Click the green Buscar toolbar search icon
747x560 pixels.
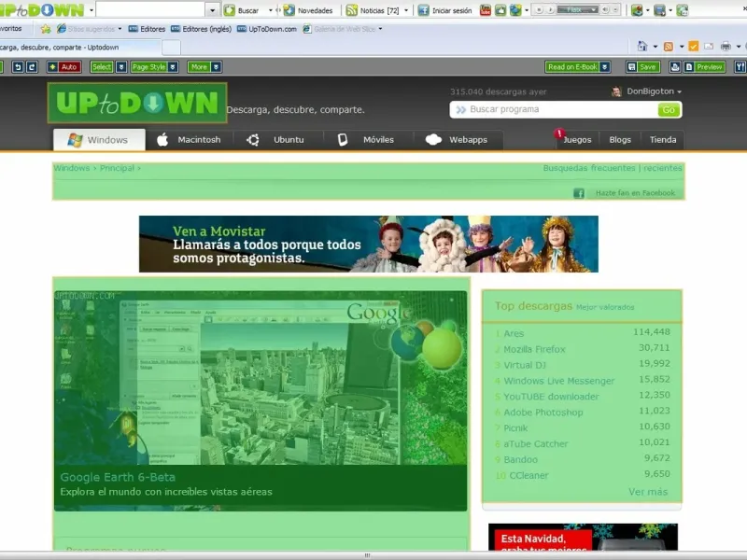[230, 10]
